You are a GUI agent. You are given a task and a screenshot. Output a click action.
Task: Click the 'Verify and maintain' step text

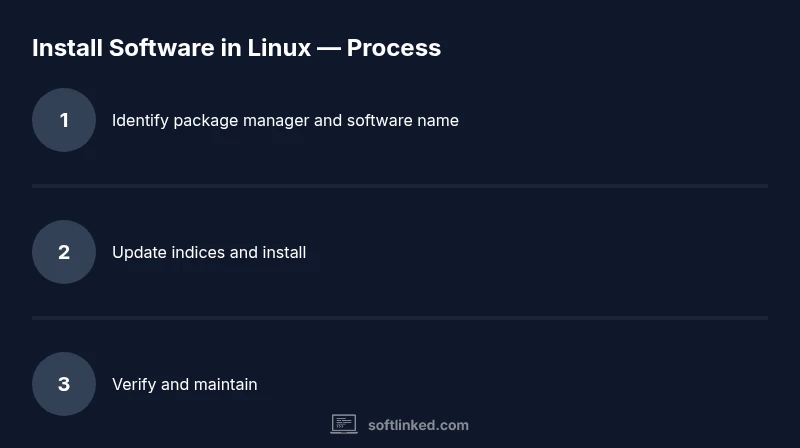pyautogui.click(x=185, y=384)
